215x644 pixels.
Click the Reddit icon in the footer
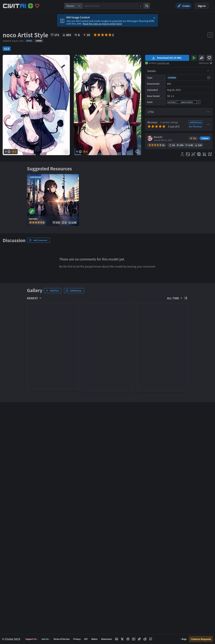pos(145,639)
